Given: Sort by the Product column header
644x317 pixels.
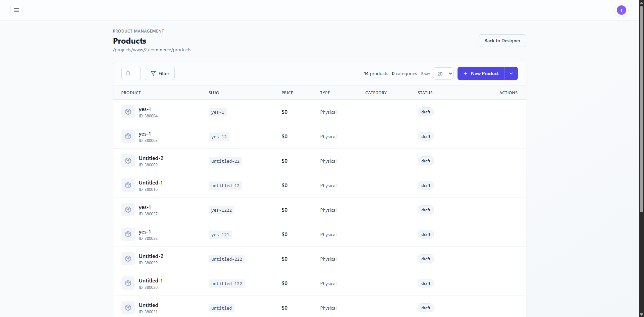Looking at the screenshot, I should tap(131, 93).
